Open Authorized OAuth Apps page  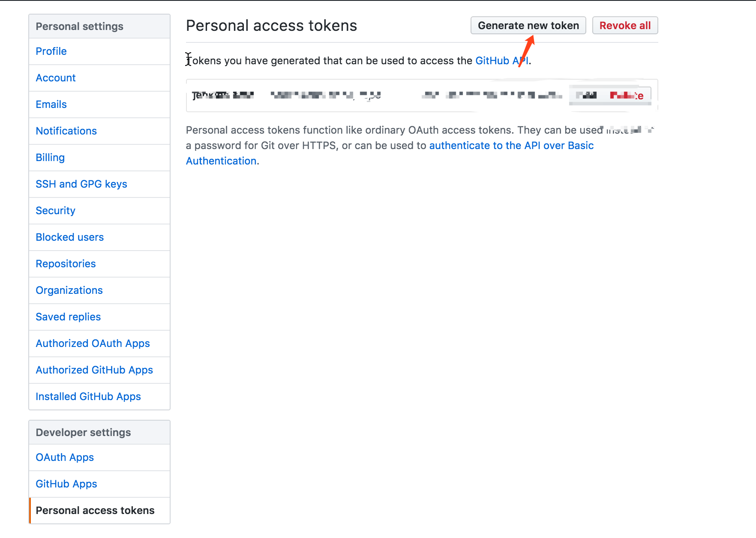pos(93,344)
